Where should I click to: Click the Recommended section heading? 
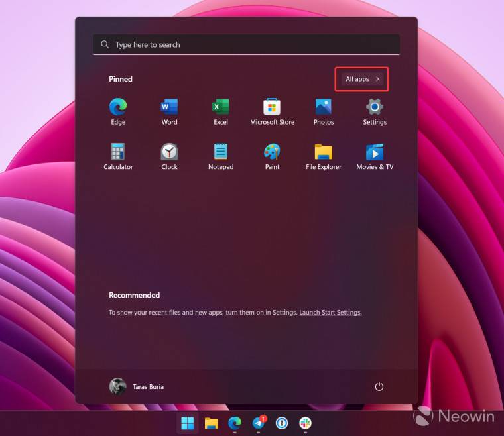pyautogui.click(x=135, y=295)
